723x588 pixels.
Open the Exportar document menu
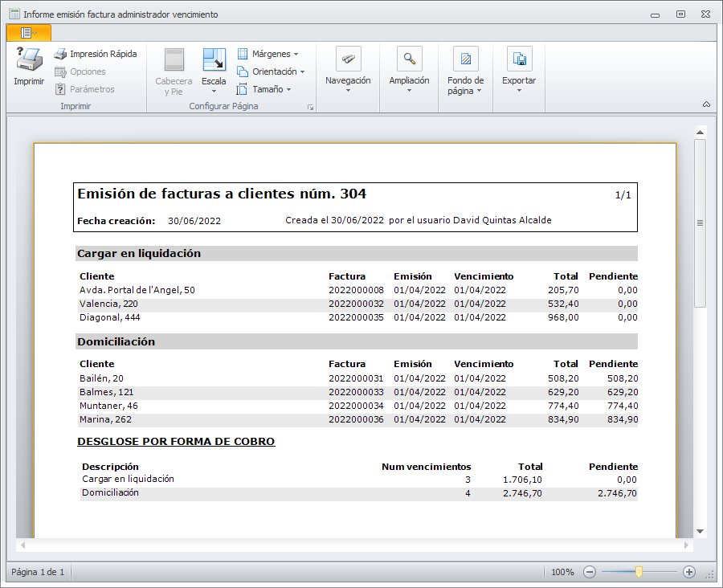[519, 60]
